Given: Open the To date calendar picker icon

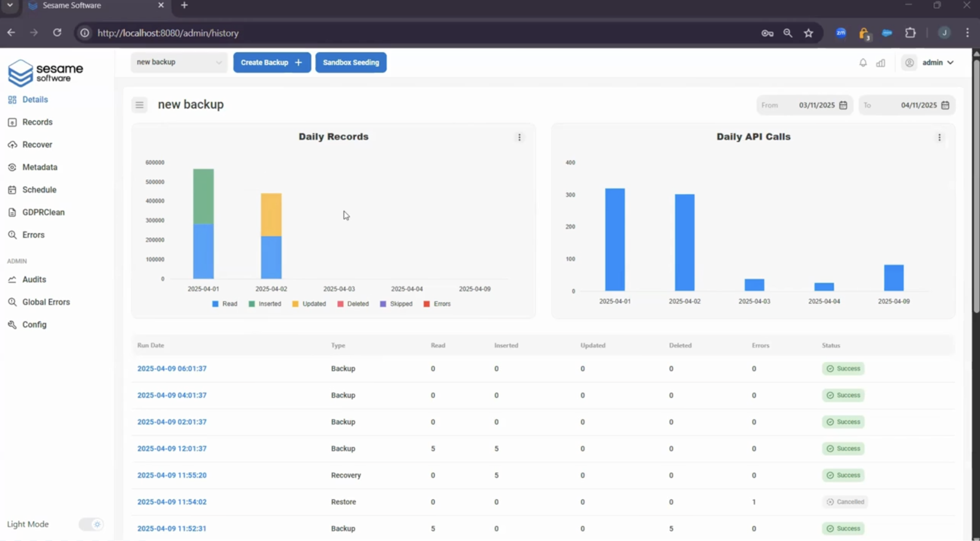Looking at the screenshot, I should [x=945, y=105].
